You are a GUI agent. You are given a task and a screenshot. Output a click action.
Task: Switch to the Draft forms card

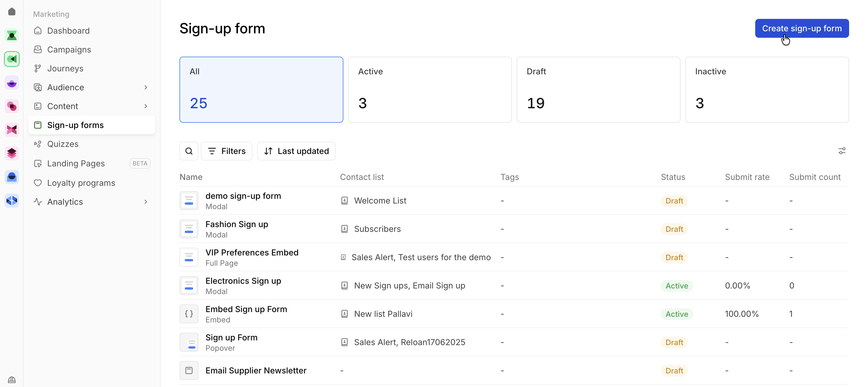click(598, 89)
